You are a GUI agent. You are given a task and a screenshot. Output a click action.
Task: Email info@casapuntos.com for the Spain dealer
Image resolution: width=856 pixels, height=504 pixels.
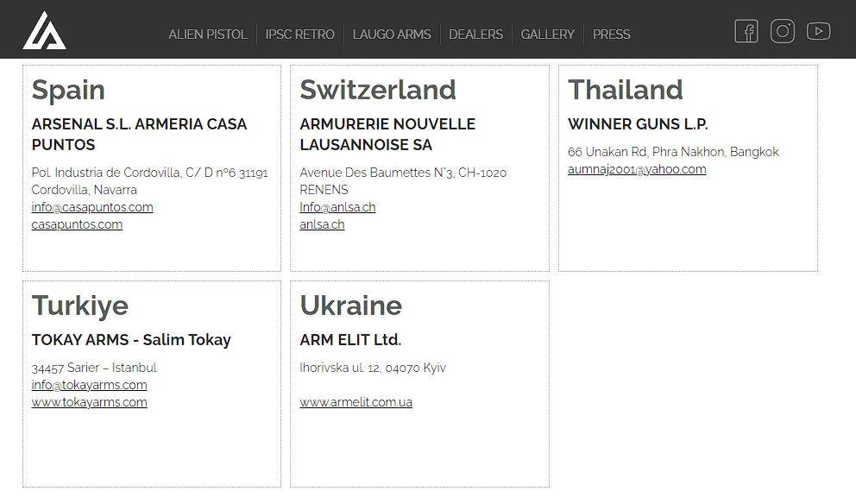click(x=92, y=207)
